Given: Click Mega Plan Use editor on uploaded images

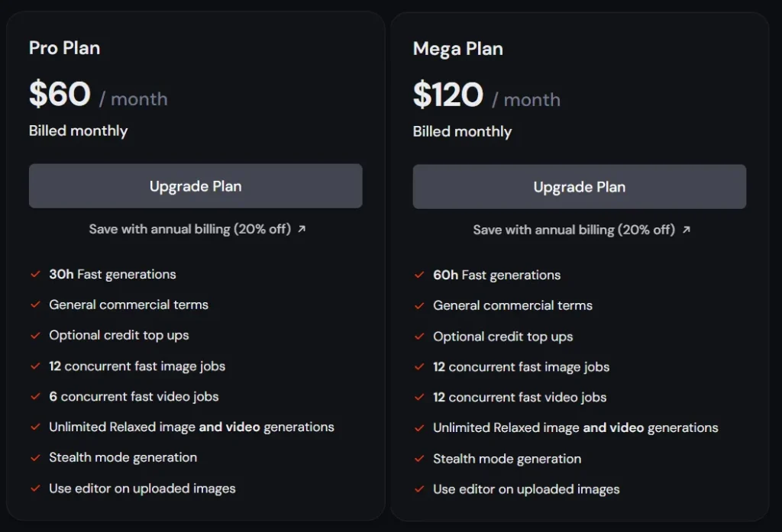Looking at the screenshot, I should coord(526,489).
